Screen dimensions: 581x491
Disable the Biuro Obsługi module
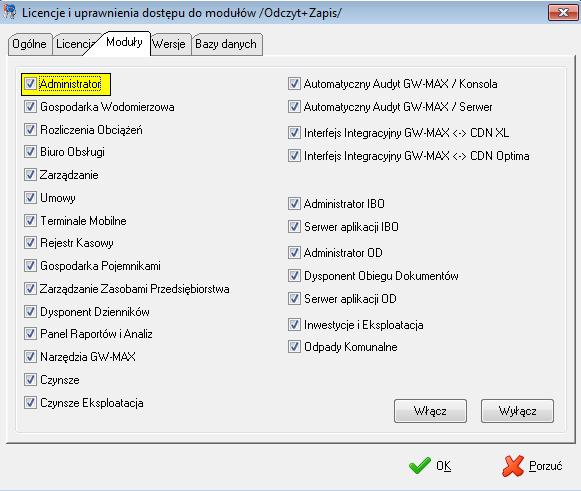point(30,152)
